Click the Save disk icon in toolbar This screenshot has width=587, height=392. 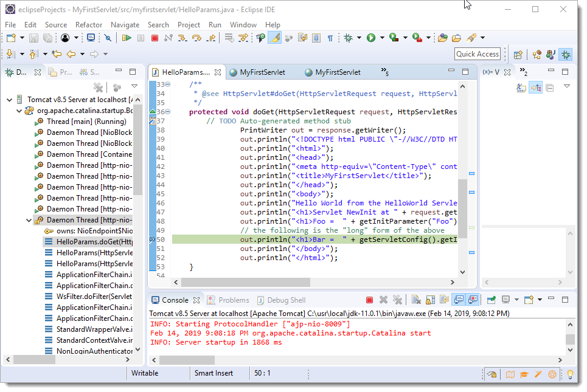(x=33, y=38)
